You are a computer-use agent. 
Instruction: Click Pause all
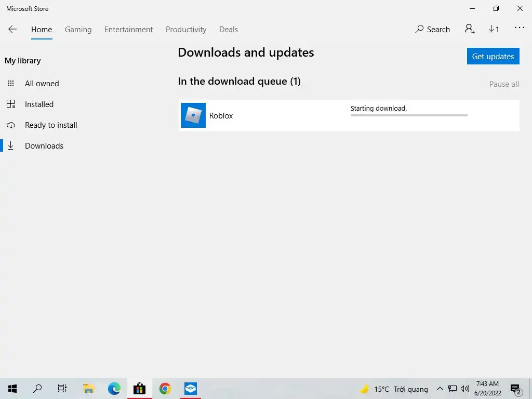click(x=504, y=84)
